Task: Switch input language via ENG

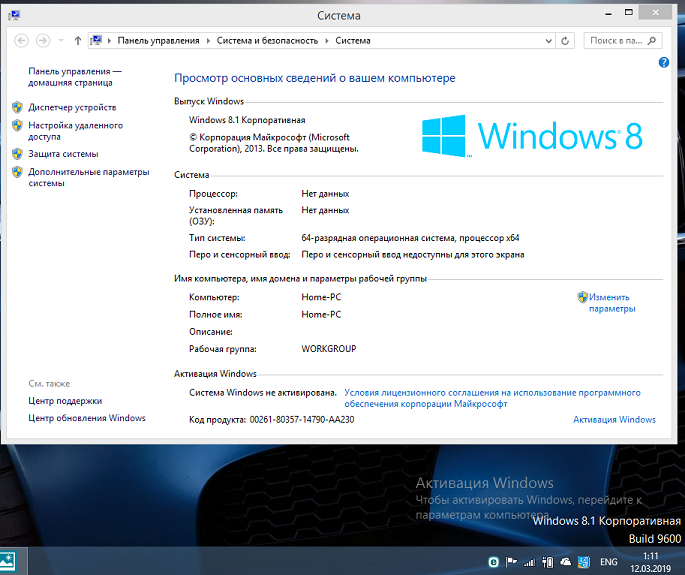Action: click(609, 562)
